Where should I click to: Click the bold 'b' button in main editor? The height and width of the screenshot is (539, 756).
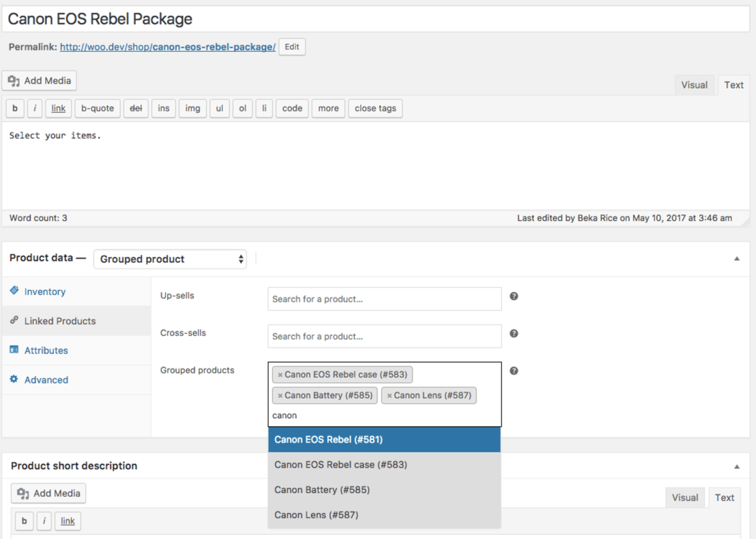point(15,109)
